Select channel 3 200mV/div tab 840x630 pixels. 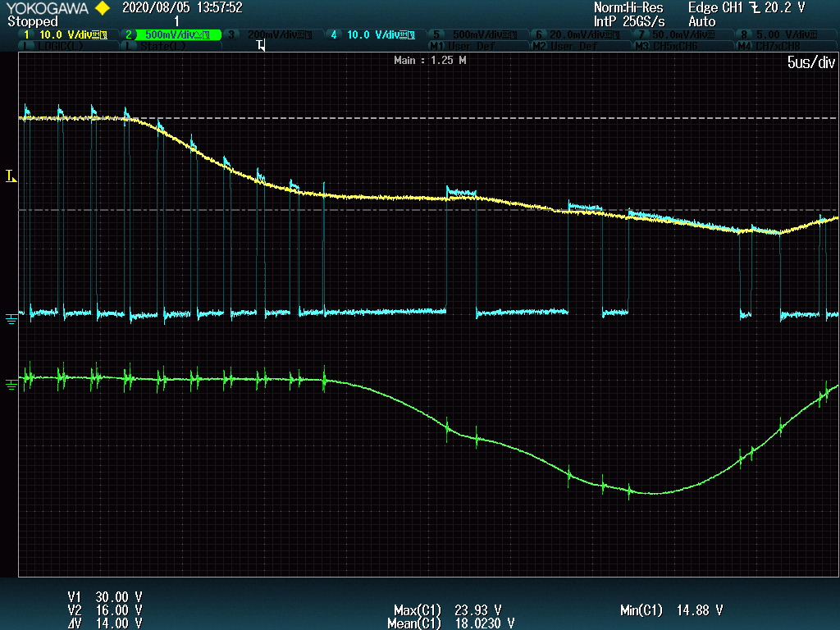[x=273, y=34]
